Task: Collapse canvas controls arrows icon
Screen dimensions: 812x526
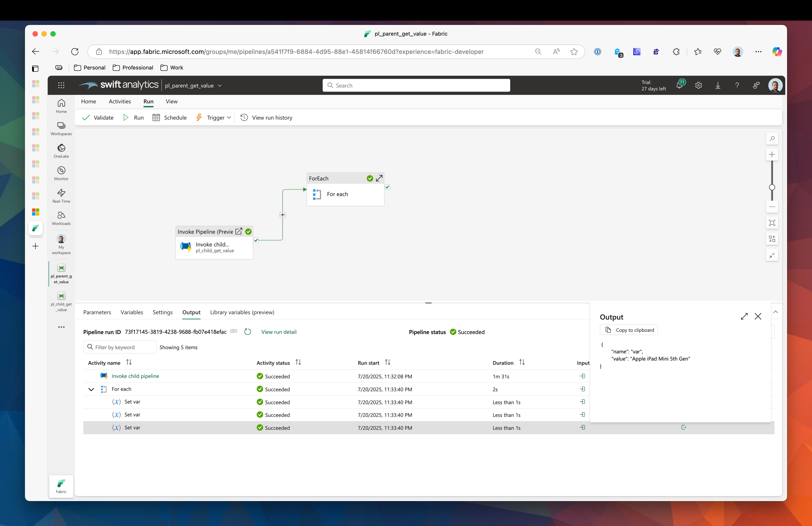Action: (x=772, y=255)
